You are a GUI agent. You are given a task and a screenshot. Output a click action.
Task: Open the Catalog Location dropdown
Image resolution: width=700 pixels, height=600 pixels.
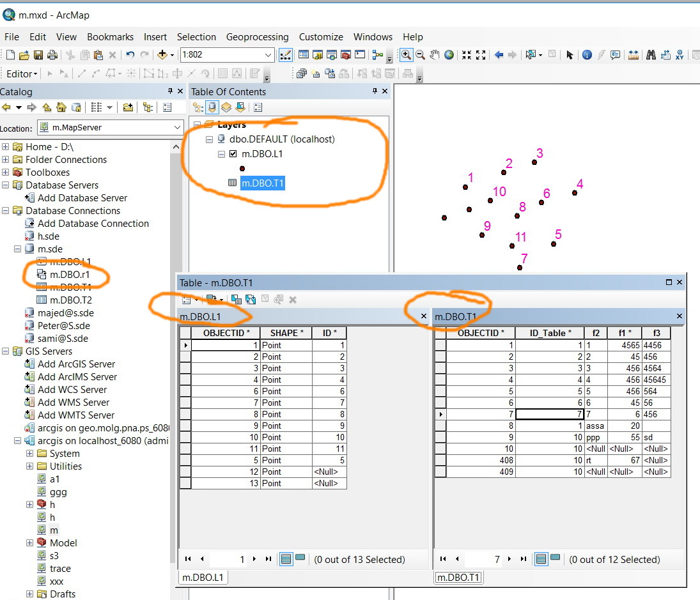177,128
